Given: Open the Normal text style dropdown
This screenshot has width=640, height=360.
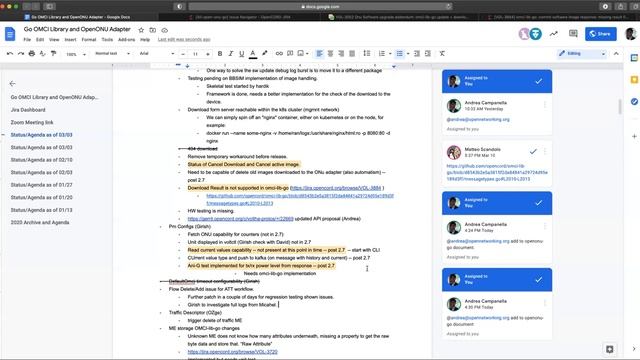Looking at the screenshot, I should point(112,53).
